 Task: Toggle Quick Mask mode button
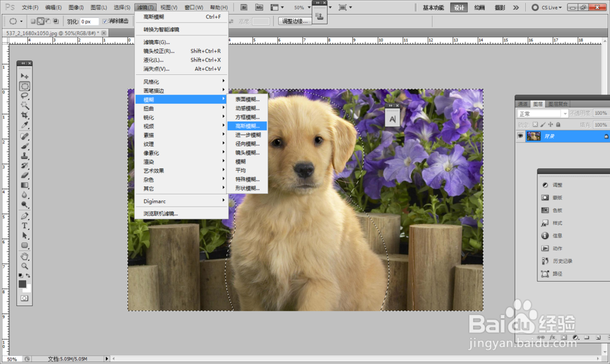click(24, 298)
